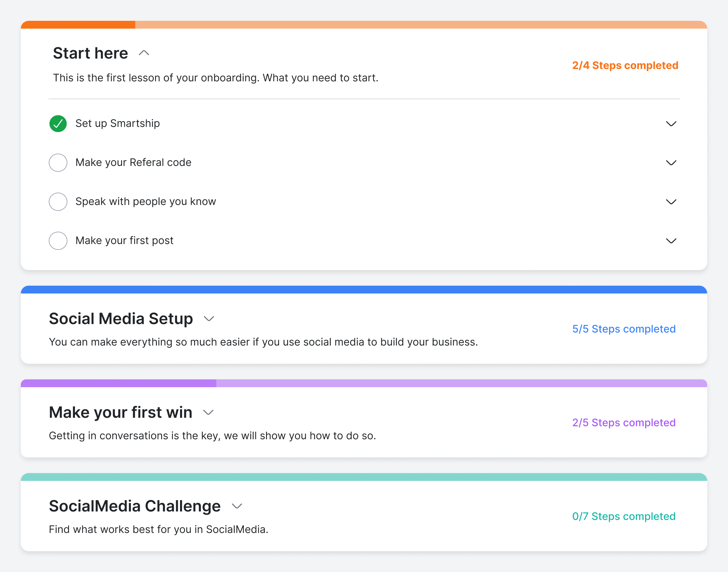Click the 2/4 Steps completed orange text

pyautogui.click(x=625, y=65)
